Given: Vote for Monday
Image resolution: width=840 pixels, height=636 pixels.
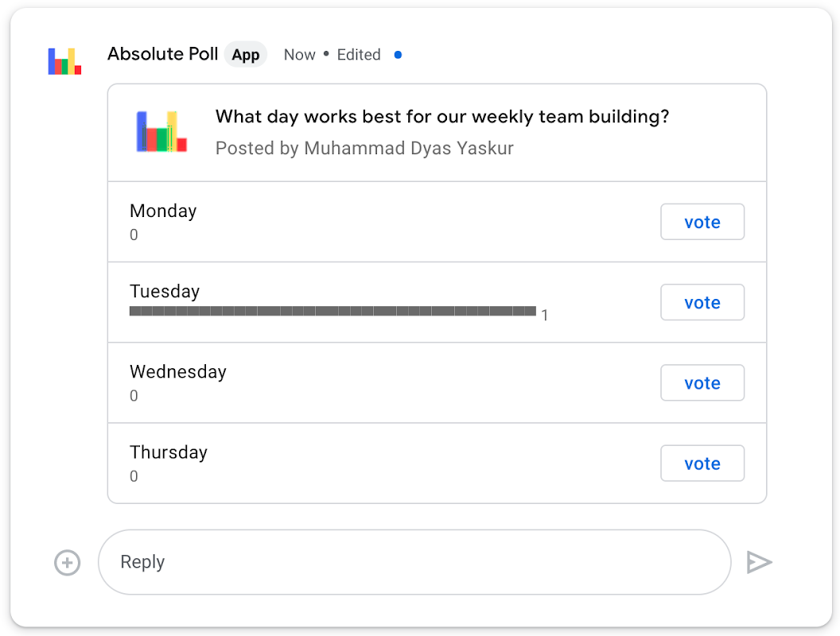Looking at the screenshot, I should click(x=702, y=222).
